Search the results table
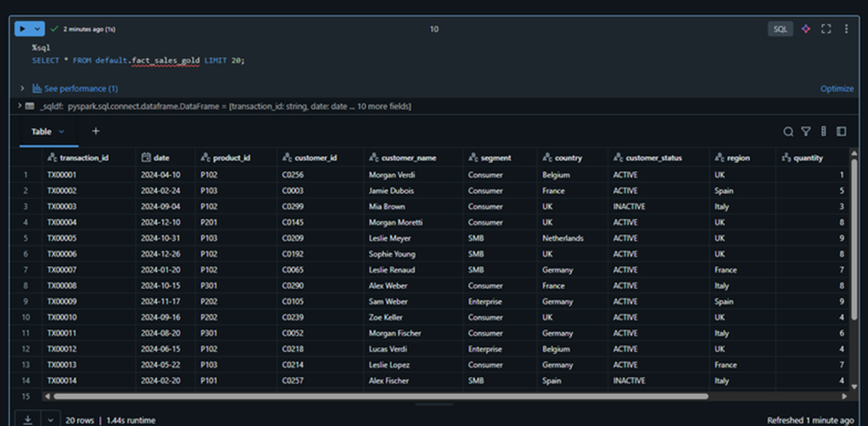Image resolution: width=868 pixels, height=426 pixels. 788,131
